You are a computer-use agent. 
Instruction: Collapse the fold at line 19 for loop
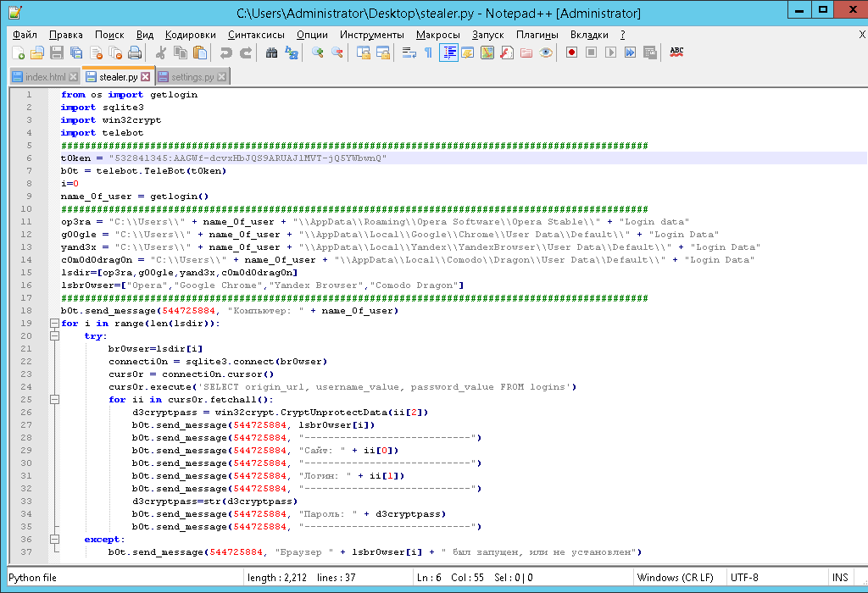coord(54,323)
